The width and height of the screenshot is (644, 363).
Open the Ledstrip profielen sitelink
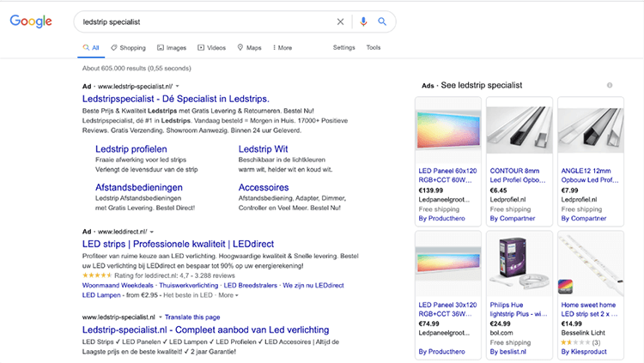(x=131, y=148)
